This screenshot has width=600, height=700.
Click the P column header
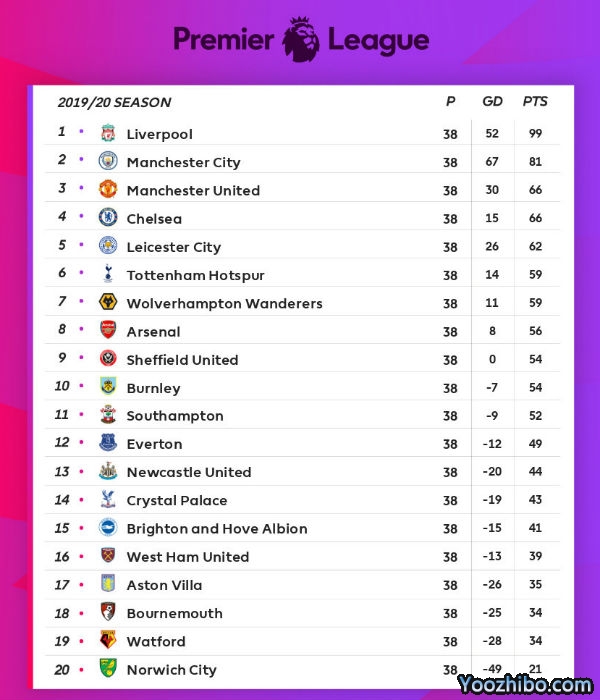click(x=450, y=102)
